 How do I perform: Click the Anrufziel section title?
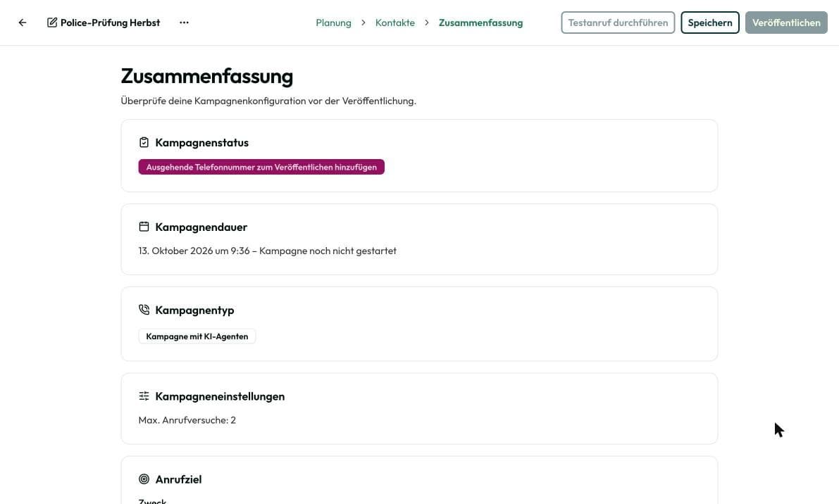point(178,479)
